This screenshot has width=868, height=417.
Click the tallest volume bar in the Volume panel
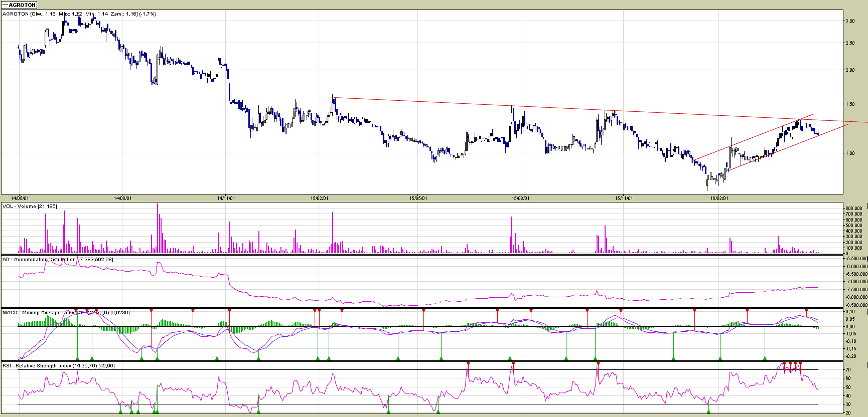click(x=158, y=228)
